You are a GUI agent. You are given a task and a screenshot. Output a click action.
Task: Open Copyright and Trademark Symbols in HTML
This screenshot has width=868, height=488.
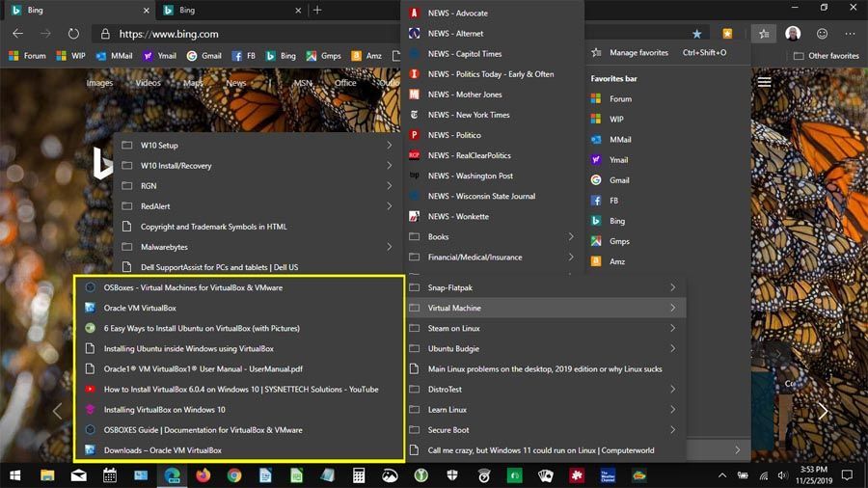click(258, 227)
